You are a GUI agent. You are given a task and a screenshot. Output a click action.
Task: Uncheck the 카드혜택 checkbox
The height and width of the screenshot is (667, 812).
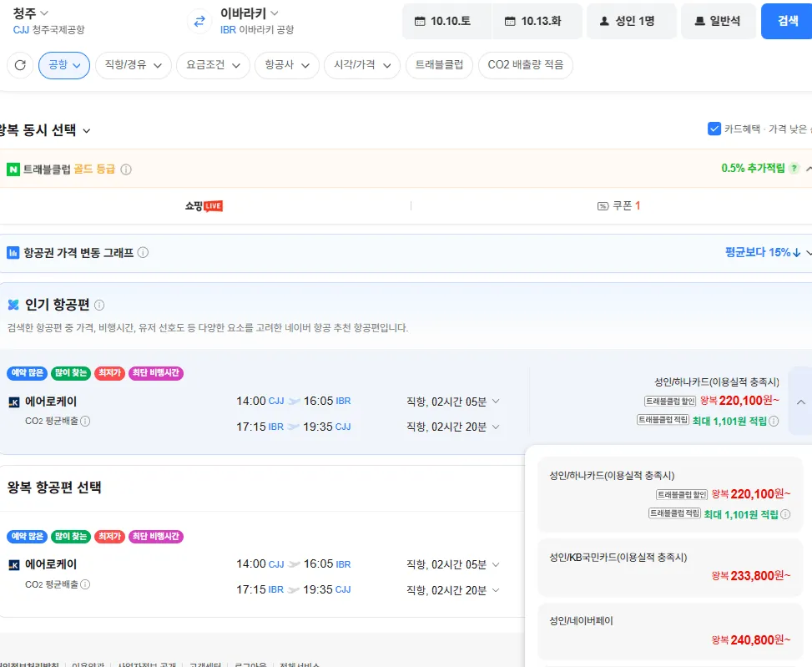click(714, 129)
